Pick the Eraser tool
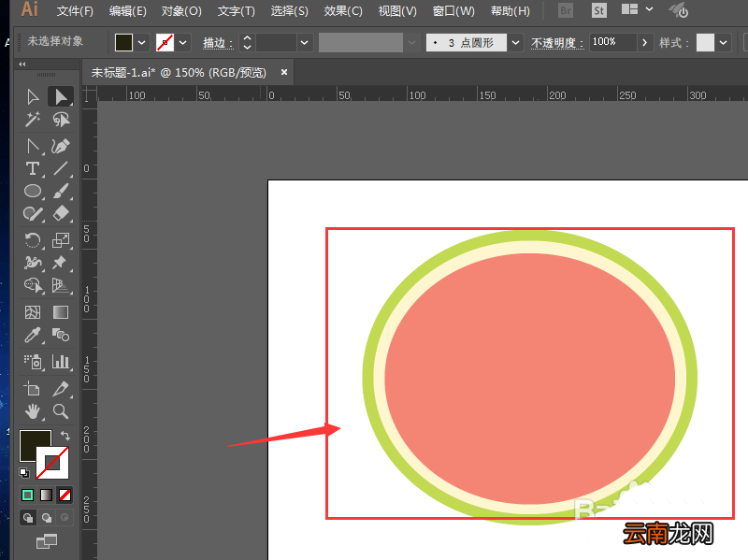 point(61,213)
